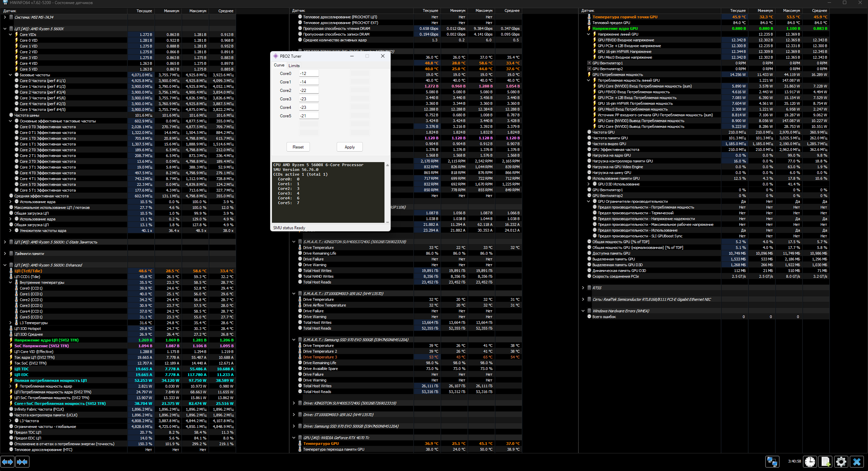Viewport: 868px width, 471px height.
Task: Expand the Тайминги памяти section
Action: click(x=5, y=254)
